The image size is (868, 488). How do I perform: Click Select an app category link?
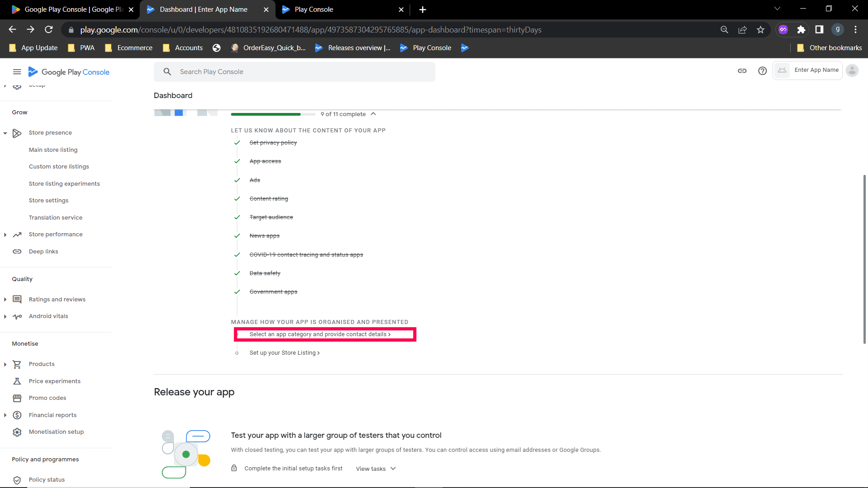pyautogui.click(x=320, y=334)
